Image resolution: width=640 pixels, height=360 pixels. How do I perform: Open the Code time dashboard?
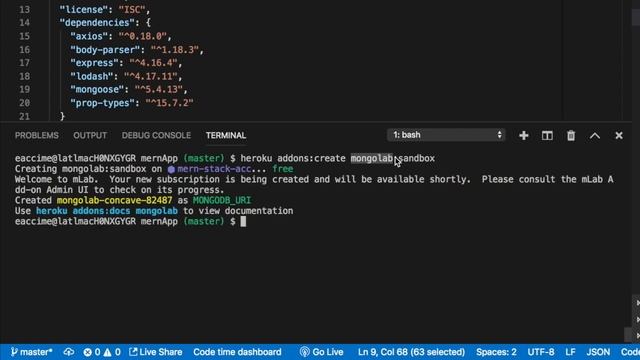pyautogui.click(x=237, y=352)
